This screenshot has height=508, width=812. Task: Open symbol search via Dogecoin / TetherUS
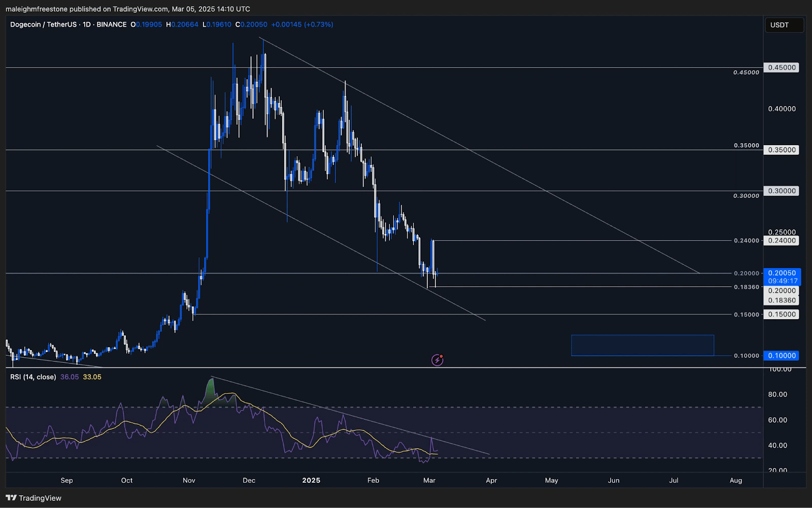click(45, 24)
